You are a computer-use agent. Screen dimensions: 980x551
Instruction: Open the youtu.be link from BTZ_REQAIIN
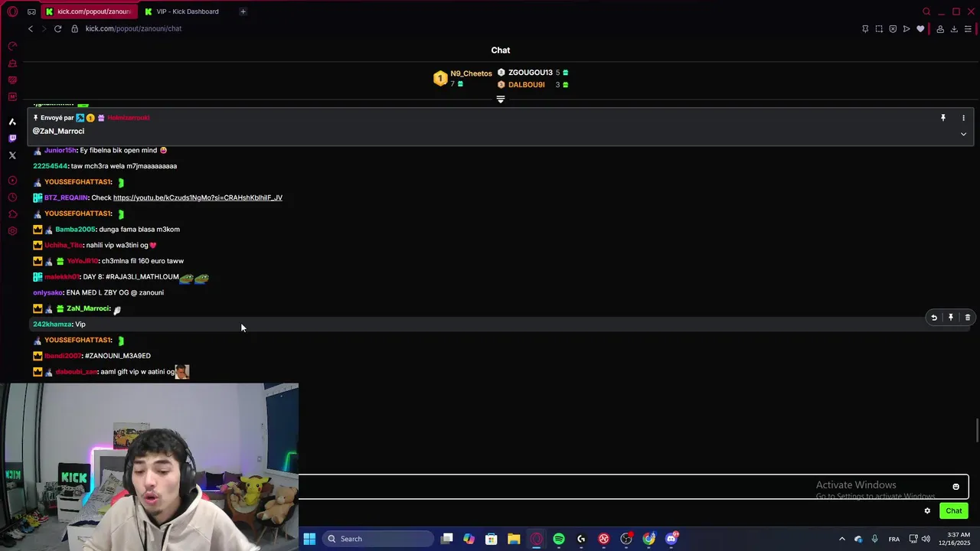coord(198,197)
